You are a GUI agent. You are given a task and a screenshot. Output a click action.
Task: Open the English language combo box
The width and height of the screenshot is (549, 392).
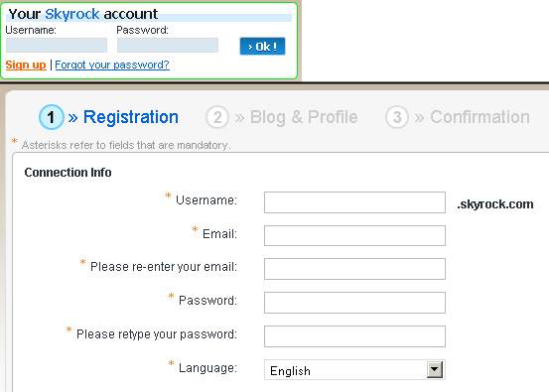[x=354, y=369]
